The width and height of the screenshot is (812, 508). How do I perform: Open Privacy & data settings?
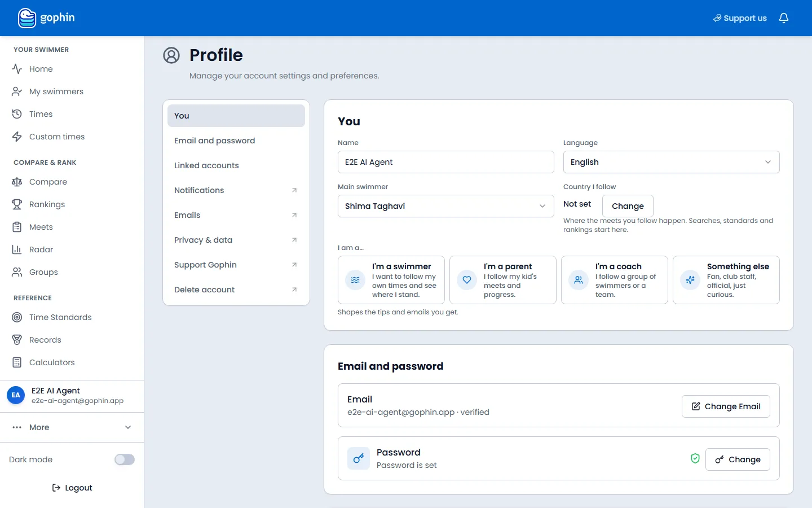coord(236,240)
